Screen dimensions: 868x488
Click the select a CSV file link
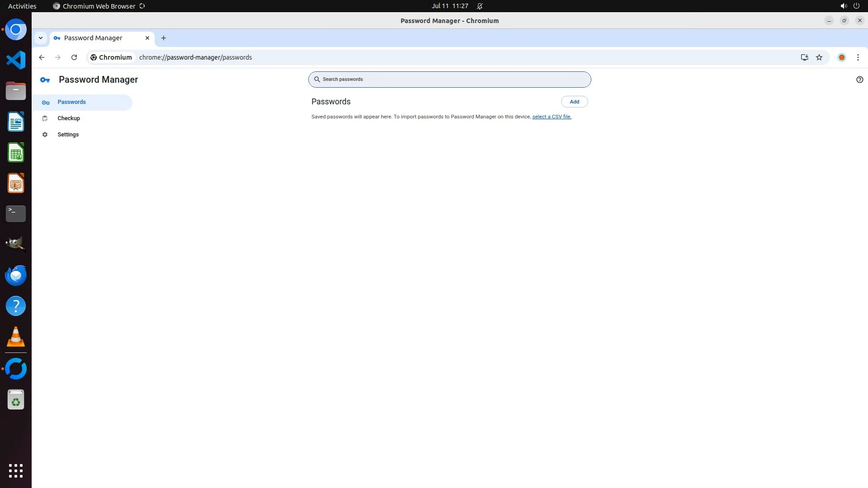[552, 117]
